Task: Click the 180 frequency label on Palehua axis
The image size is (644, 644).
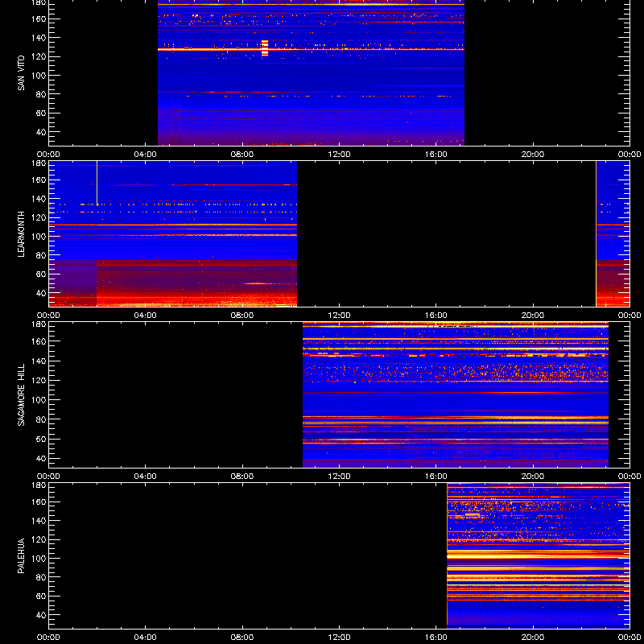Action: (39, 485)
